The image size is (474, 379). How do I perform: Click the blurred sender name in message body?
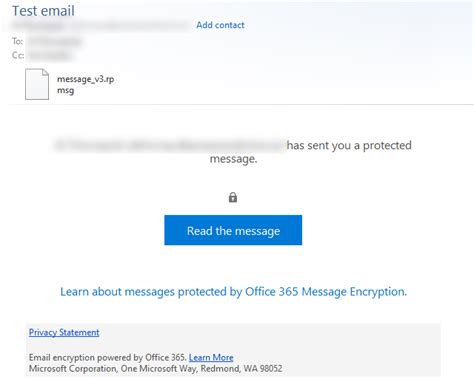click(x=169, y=145)
